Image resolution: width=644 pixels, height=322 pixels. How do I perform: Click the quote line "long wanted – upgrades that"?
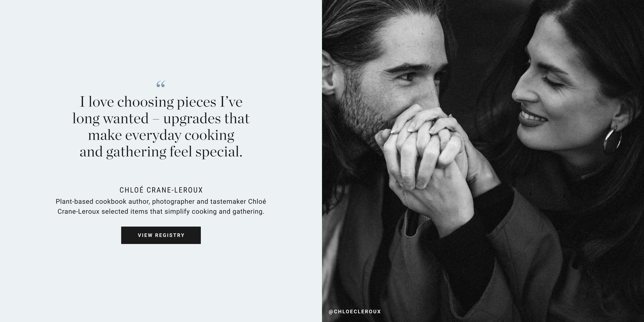click(161, 118)
